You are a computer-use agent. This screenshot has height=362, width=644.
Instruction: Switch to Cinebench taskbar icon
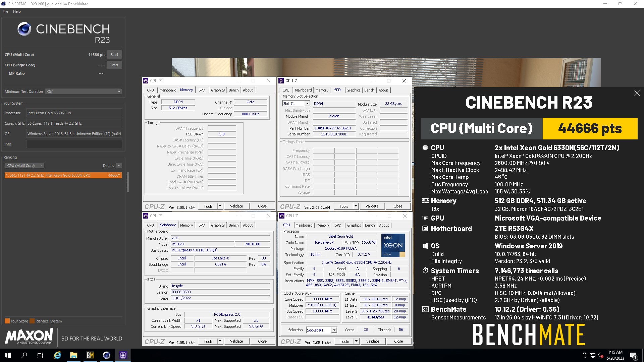tap(106, 355)
